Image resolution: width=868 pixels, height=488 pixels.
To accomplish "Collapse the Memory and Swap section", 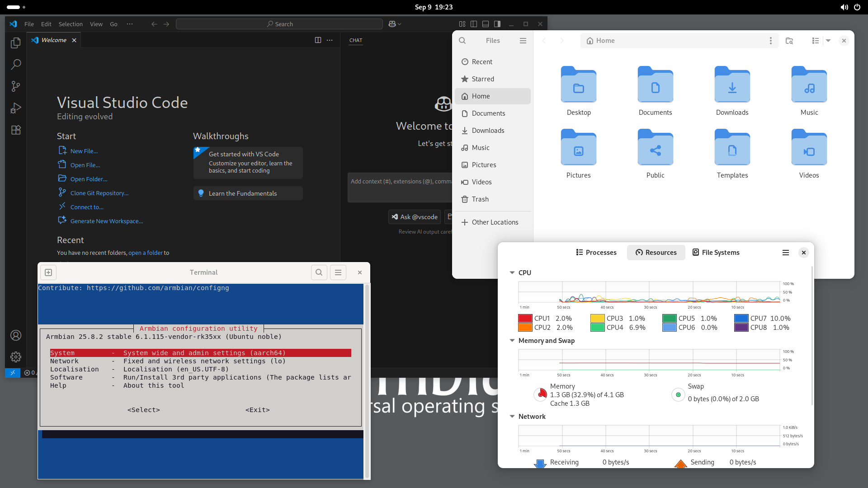I will coord(512,341).
